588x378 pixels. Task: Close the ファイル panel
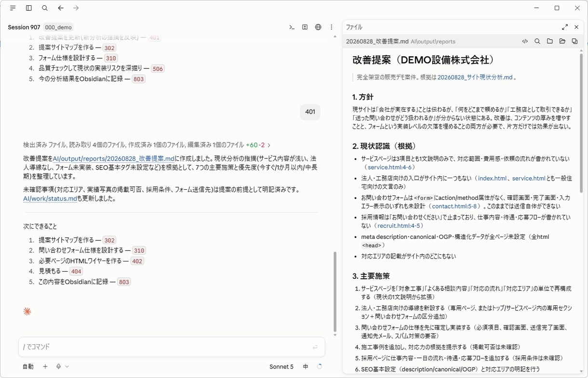pyautogui.click(x=576, y=27)
